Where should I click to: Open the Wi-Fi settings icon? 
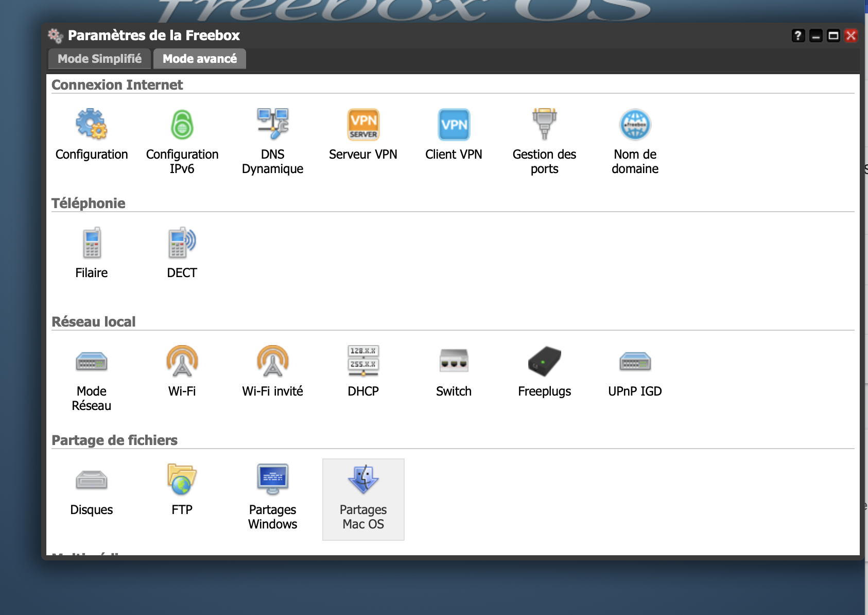tap(182, 372)
